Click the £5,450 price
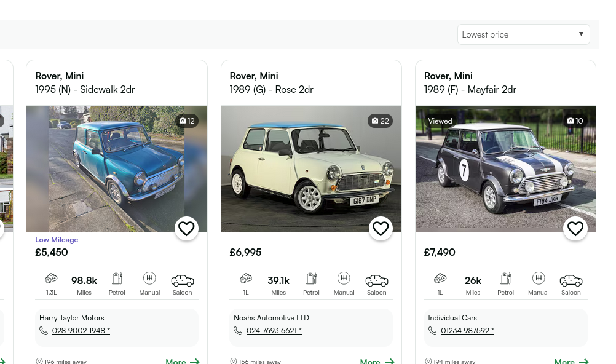616x364 pixels. (52, 252)
